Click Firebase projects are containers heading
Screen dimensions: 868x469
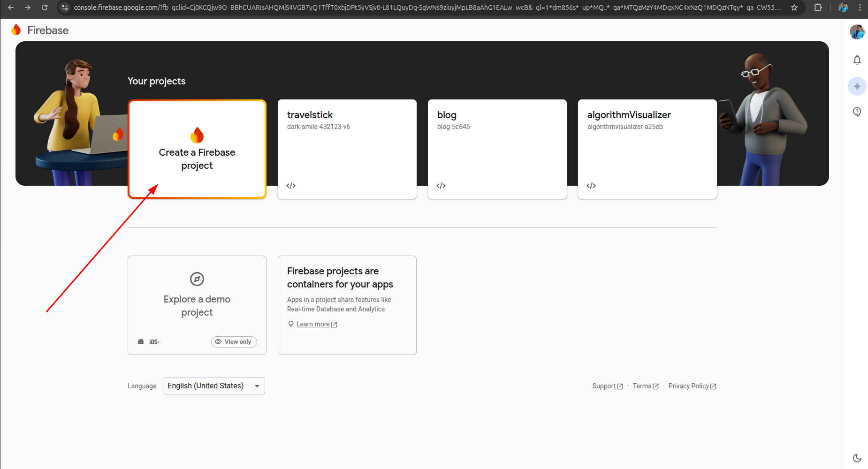(340, 278)
